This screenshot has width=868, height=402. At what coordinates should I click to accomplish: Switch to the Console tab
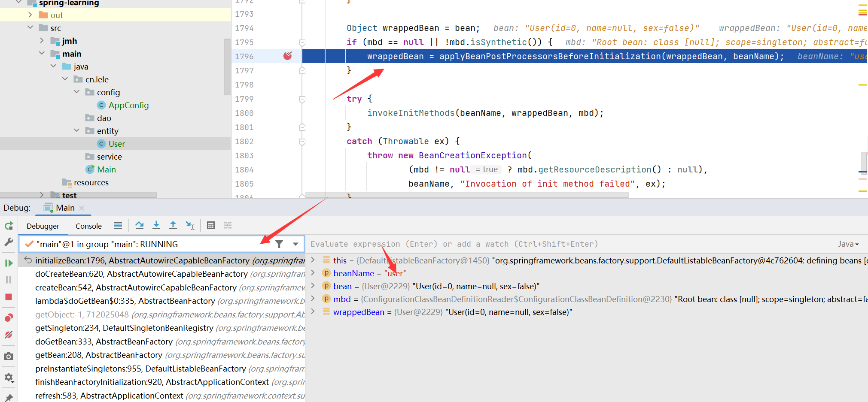coord(88,226)
